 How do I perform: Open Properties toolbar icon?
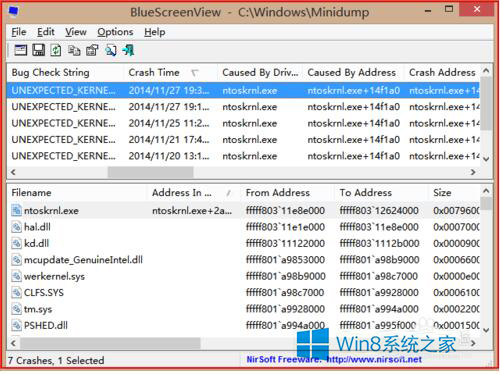tap(92, 50)
